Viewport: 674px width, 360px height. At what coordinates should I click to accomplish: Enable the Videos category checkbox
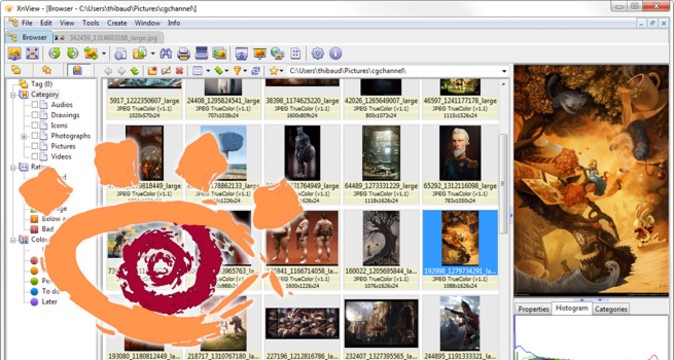[34, 156]
